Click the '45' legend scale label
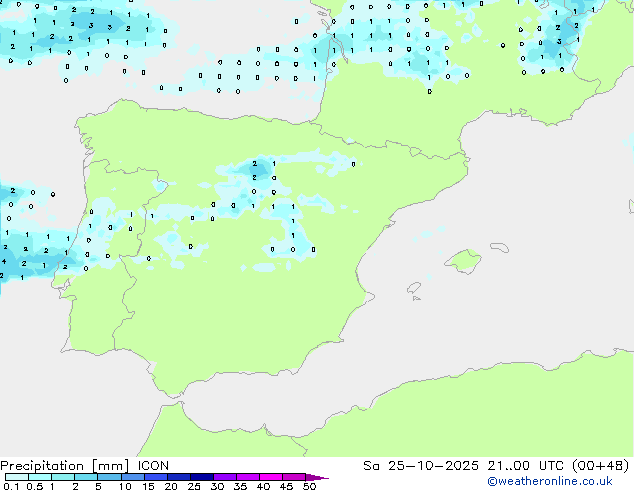Image resolution: width=634 pixels, height=490 pixels. pyautogui.click(x=286, y=486)
